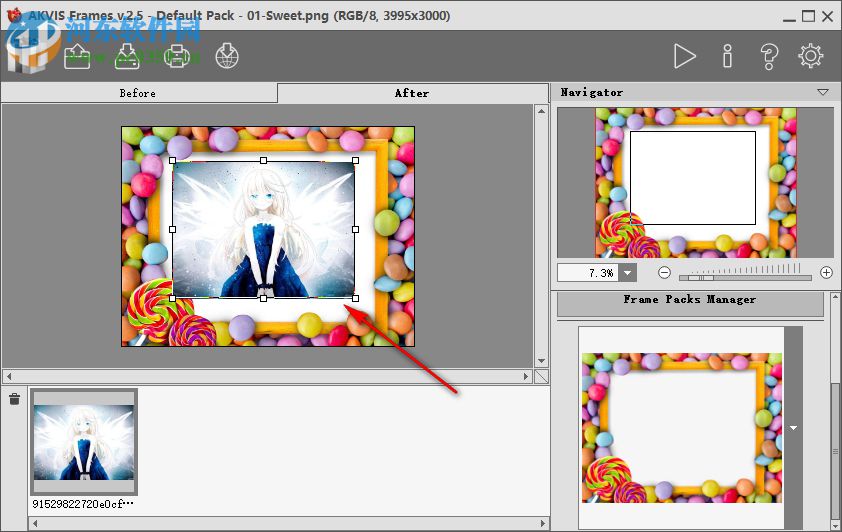Click photo strip scroll left arrow

click(x=35, y=523)
